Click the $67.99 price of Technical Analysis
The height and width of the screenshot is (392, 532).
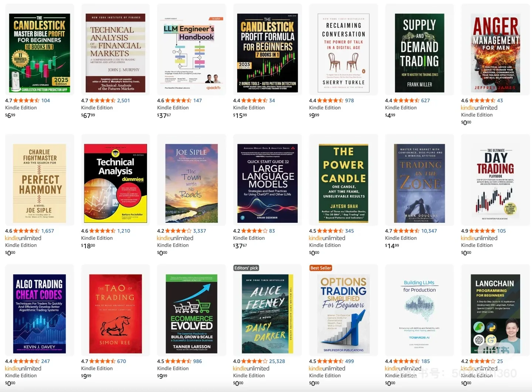88,115
